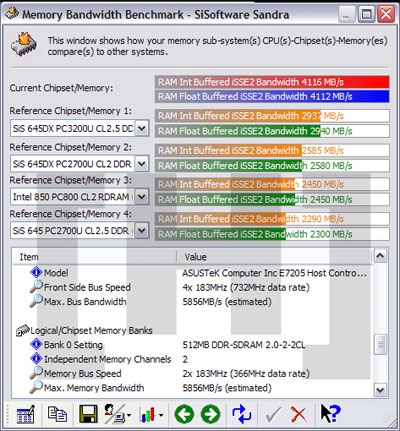
Task: Select Logical/Chipset Memory Banks heading
Action: click(x=91, y=330)
